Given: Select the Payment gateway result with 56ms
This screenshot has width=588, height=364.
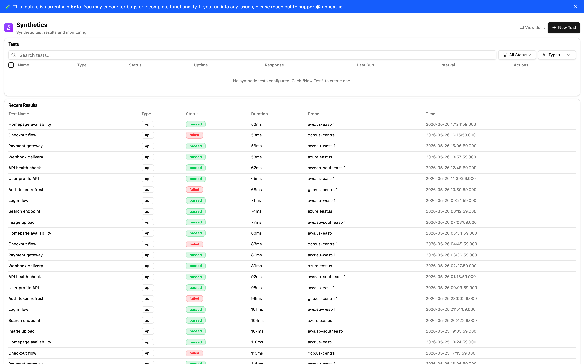Looking at the screenshot, I should [292, 146].
